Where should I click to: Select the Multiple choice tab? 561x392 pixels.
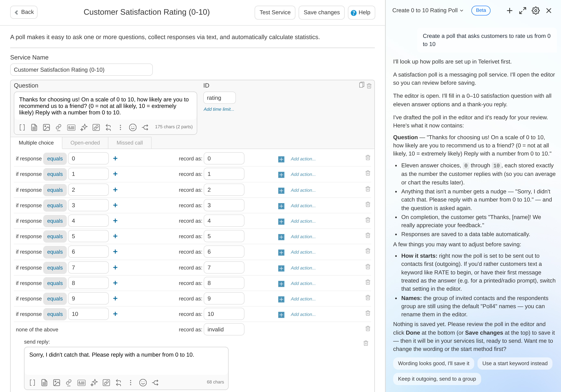pyautogui.click(x=36, y=143)
